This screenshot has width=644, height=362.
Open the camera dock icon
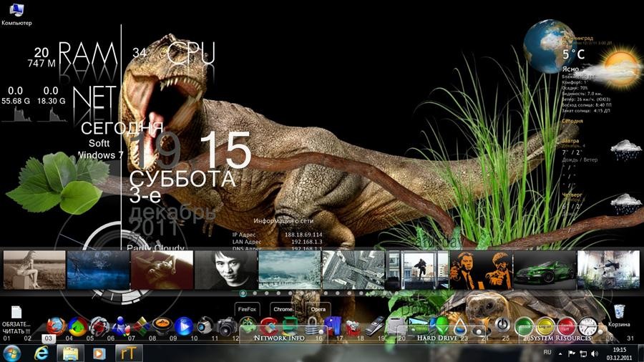click(226, 327)
